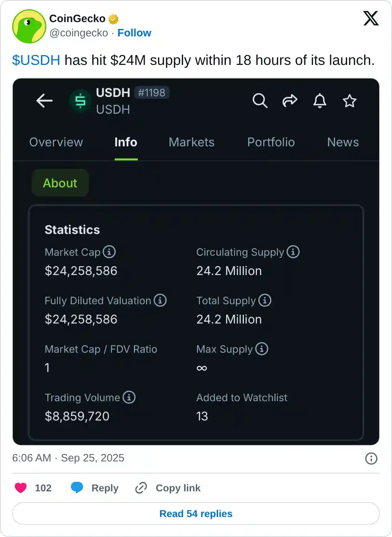Like the tweet with heart icon
392x537 pixels.
tap(21, 488)
